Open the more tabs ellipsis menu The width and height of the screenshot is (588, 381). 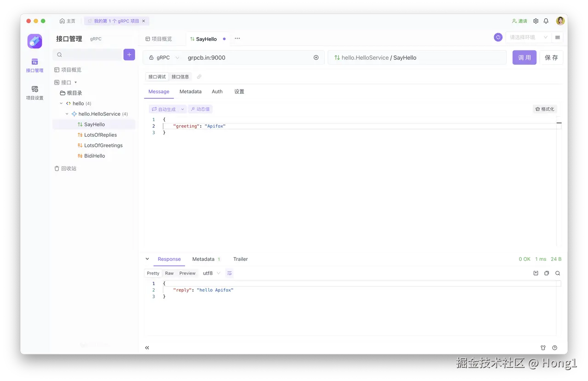(237, 39)
